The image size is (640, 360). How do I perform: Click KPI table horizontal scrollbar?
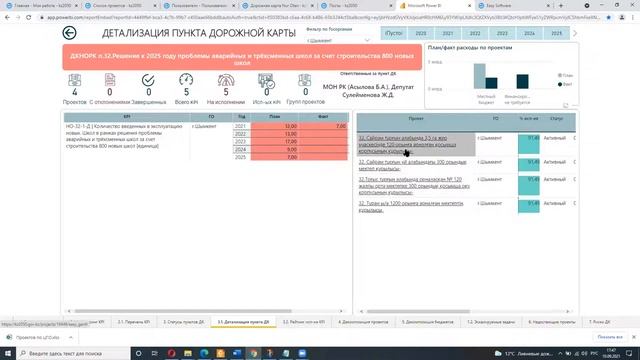tap(183, 311)
